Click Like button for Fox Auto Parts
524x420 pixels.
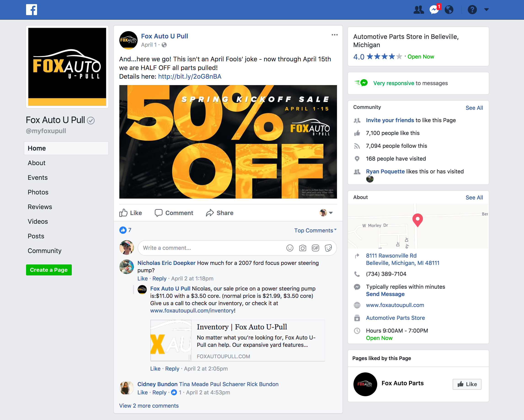click(467, 384)
